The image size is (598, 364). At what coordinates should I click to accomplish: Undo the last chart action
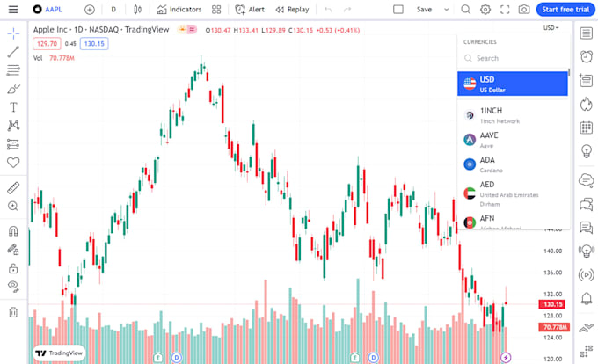(x=328, y=10)
